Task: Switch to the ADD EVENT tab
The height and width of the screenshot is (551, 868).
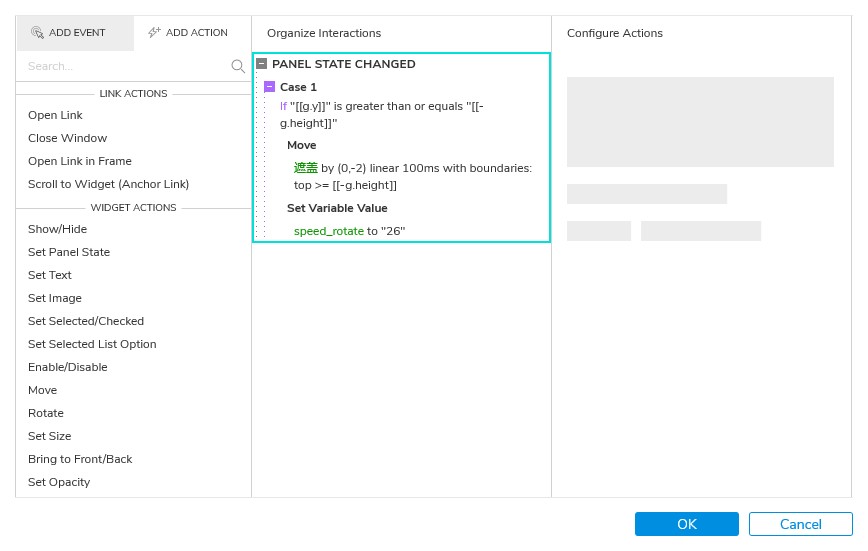Action: (75, 33)
